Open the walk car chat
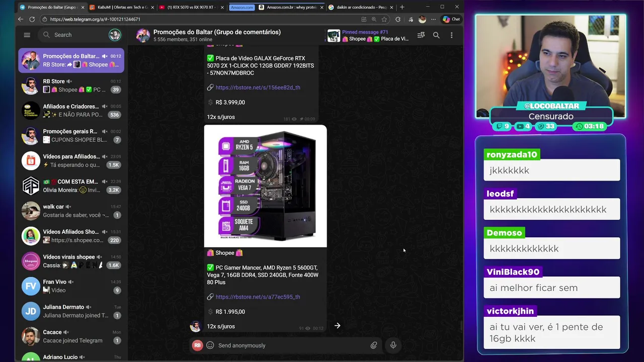The height and width of the screenshot is (362, 644). pos(71,211)
